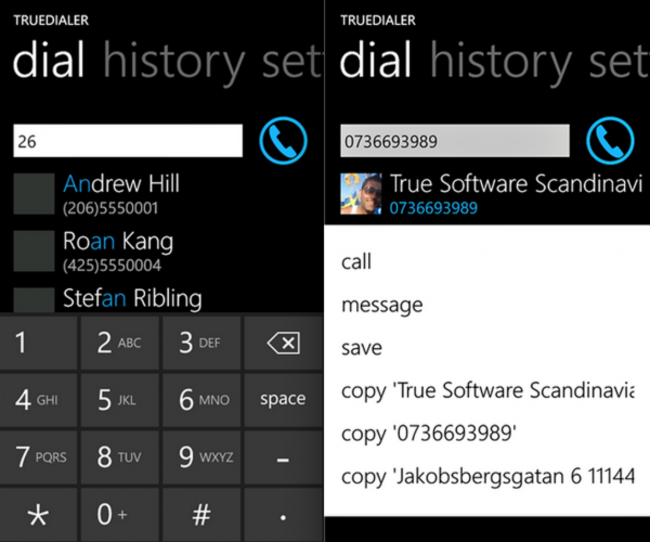Tap Andrew Hill's contact avatar placeholder

click(x=33, y=195)
